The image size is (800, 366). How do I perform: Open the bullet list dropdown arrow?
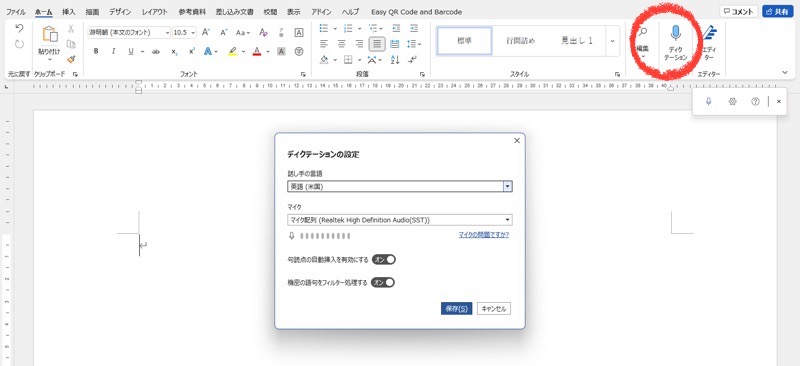coord(335,29)
